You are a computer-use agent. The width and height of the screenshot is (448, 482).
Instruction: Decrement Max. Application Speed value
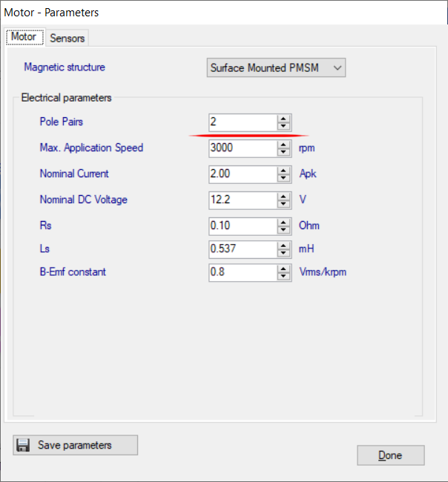(x=283, y=152)
